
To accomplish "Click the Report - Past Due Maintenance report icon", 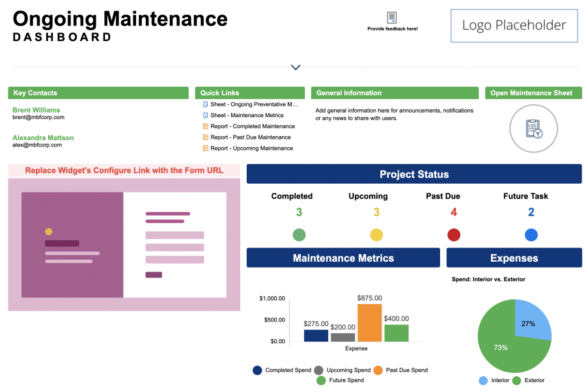I will pyautogui.click(x=204, y=137).
